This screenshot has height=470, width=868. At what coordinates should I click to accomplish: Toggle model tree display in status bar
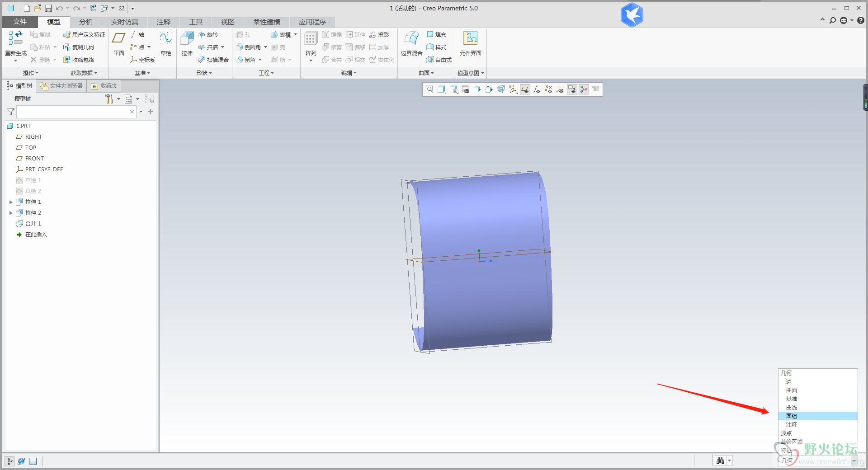10,461
